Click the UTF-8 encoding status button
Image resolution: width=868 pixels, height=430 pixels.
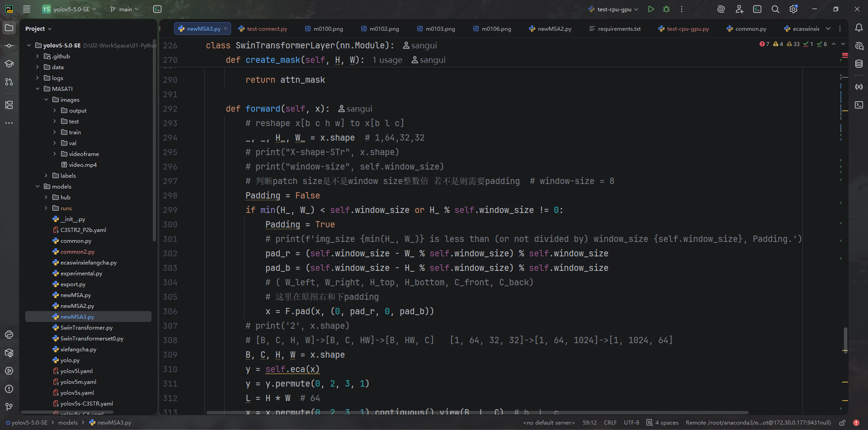(631, 423)
